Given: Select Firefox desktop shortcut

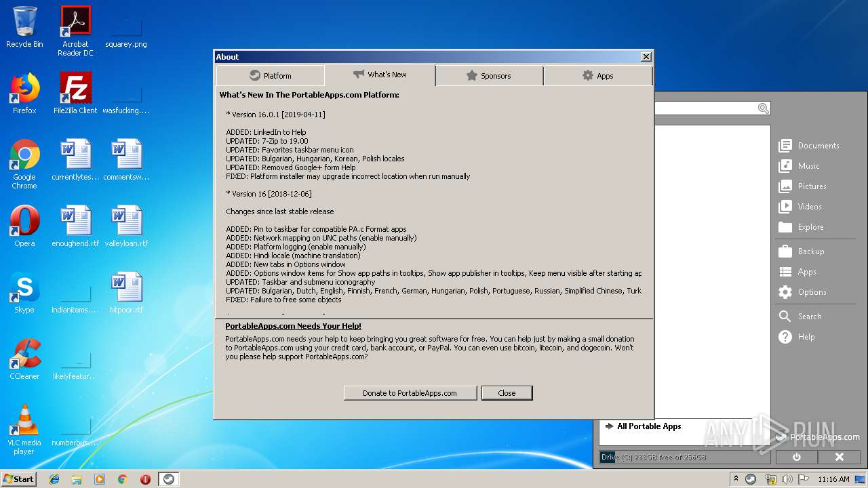Looking at the screenshot, I should coord(24,94).
